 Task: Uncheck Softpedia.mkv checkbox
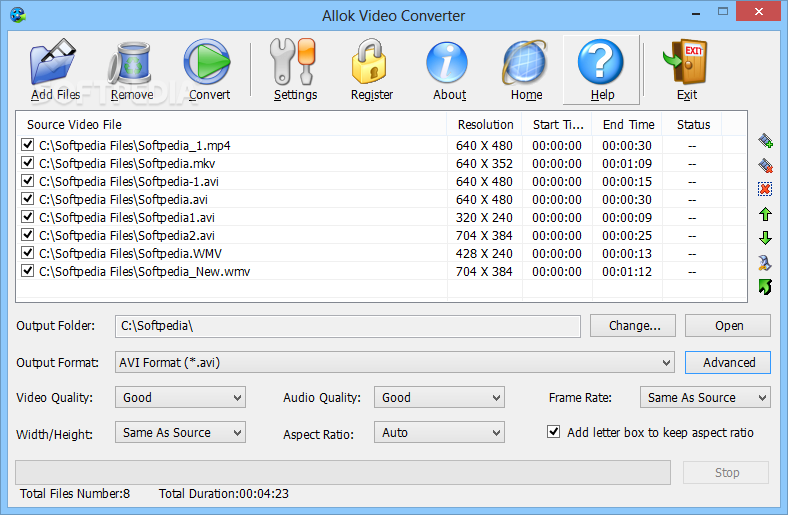(x=27, y=163)
